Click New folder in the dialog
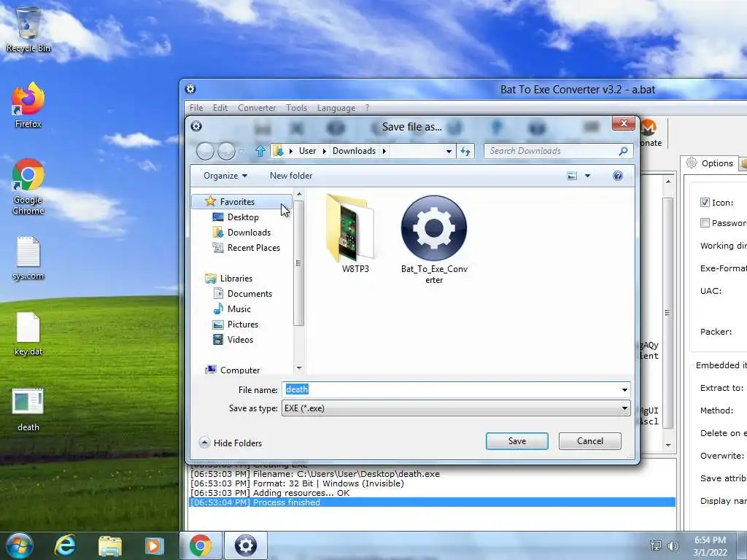Image resolution: width=747 pixels, height=560 pixels. pos(290,176)
